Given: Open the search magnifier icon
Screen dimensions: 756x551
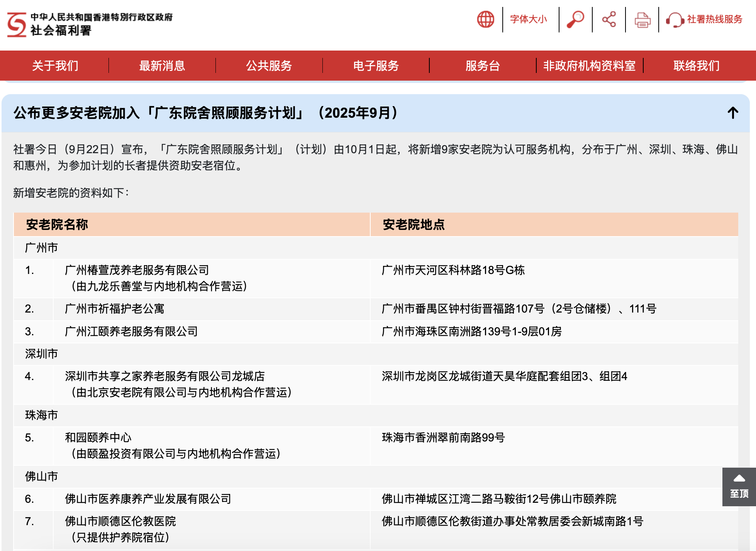Looking at the screenshot, I should coord(575,19).
